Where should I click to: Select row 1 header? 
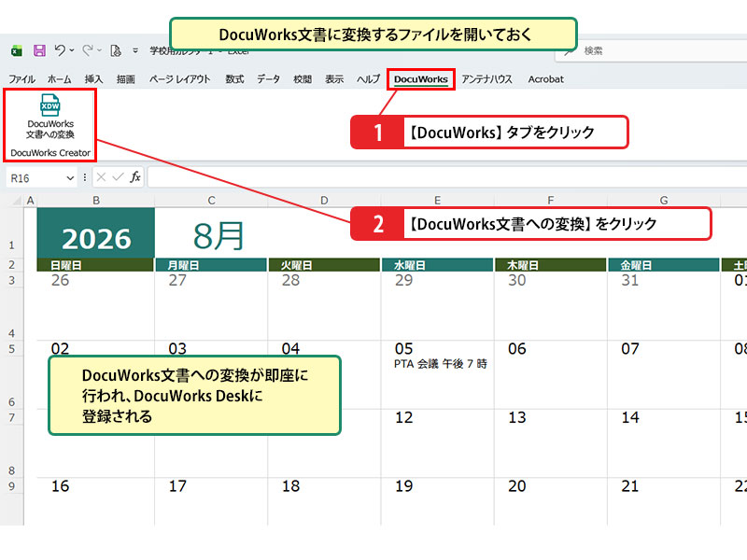pyautogui.click(x=11, y=232)
